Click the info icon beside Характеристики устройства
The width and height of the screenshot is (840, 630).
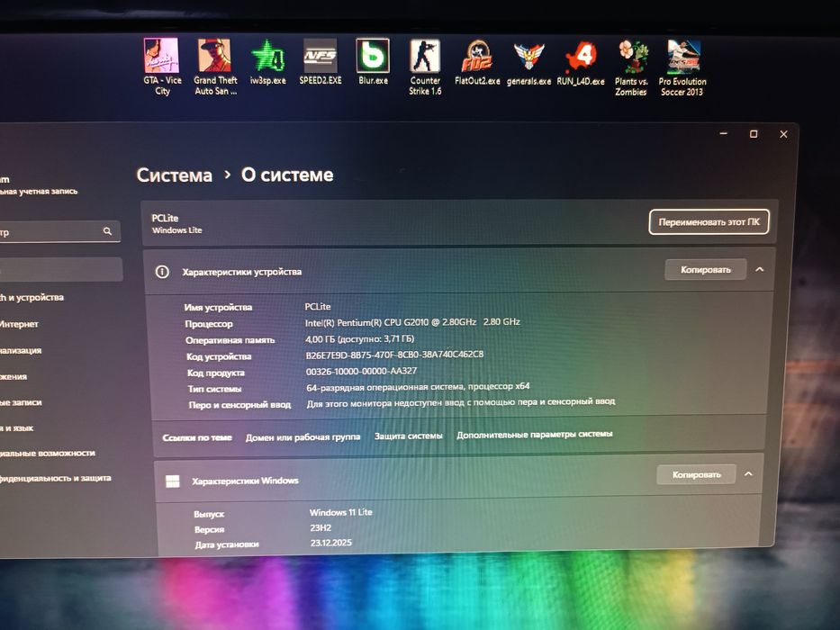pyautogui.click(x=162, y=272)
